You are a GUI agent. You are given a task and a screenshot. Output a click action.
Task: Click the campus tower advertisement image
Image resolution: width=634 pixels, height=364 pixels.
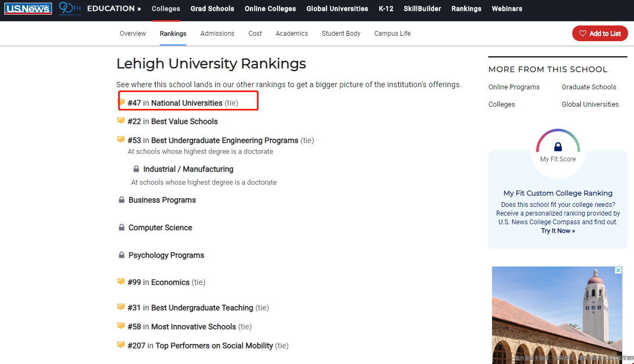[x=557, y=315]
